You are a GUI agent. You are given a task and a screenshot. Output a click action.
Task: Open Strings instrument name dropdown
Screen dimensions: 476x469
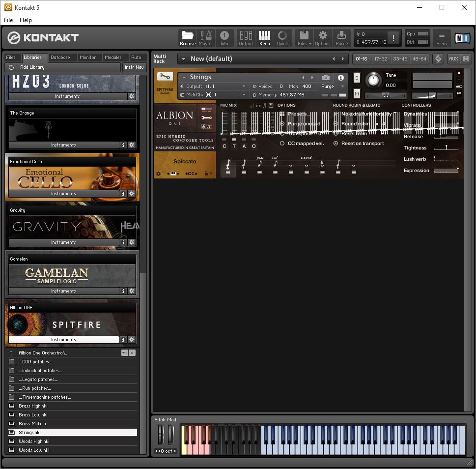[x=184, y=77]
